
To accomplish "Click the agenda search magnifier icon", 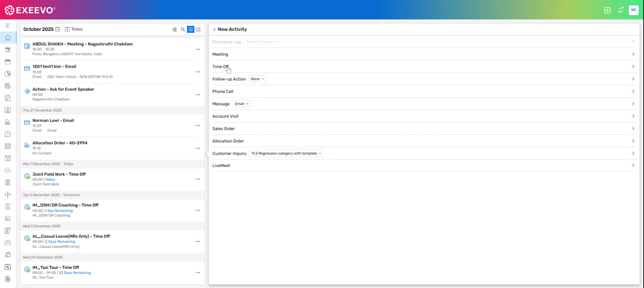I will [x=183, y=30].
